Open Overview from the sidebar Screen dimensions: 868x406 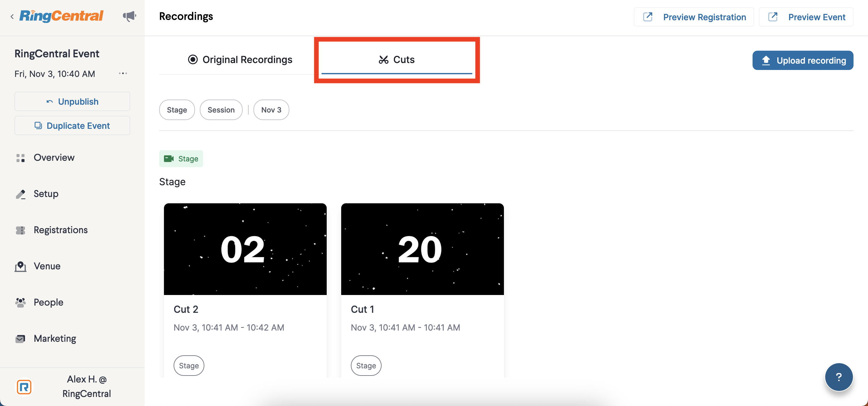54,157
